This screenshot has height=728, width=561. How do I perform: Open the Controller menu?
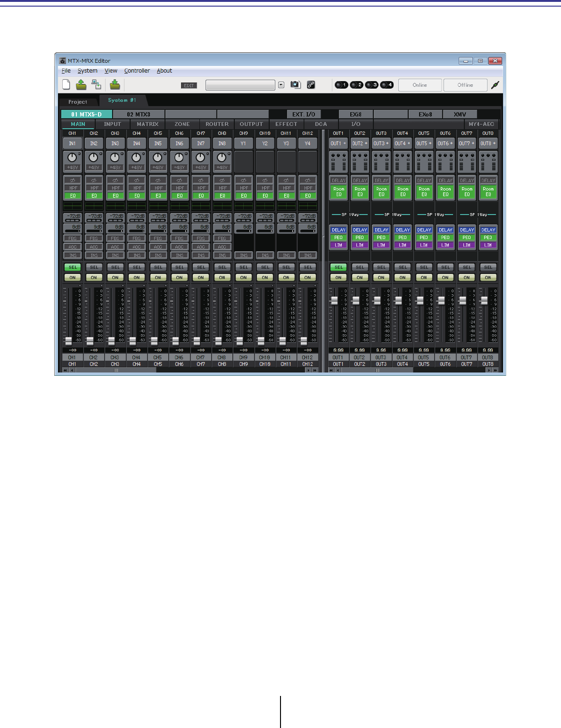[x=137, y=70]
